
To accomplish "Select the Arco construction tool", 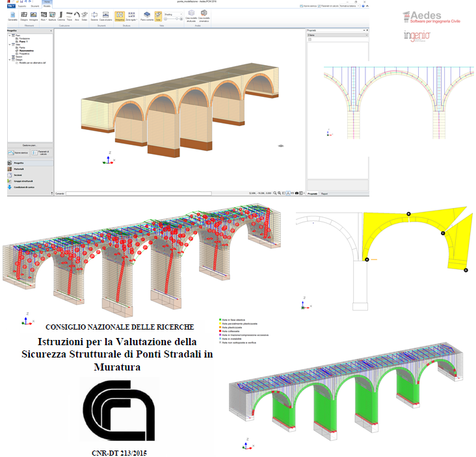I will (x=77, y=16).
